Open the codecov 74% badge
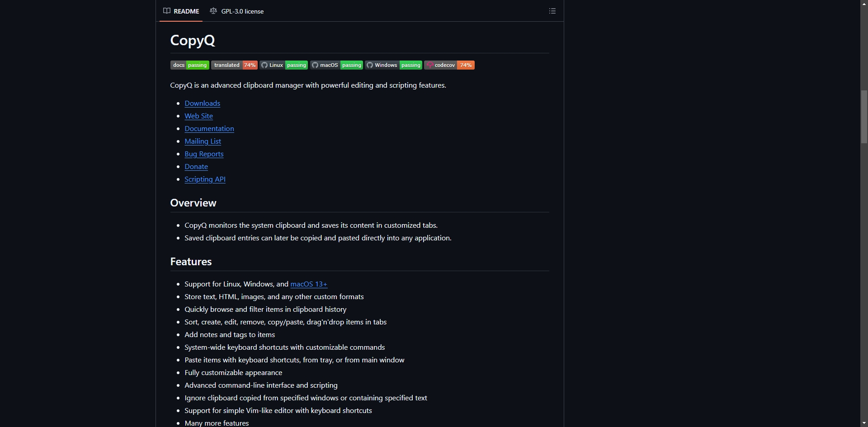 pos(449,65)
